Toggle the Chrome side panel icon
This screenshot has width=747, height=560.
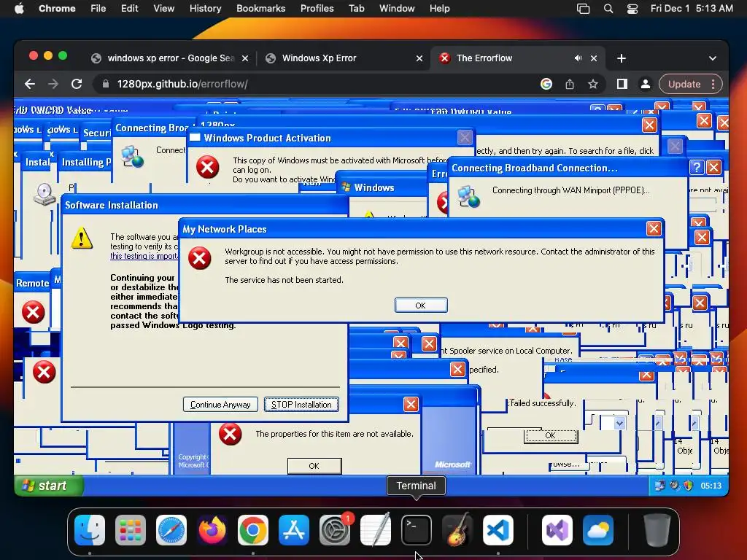(622, 85)
